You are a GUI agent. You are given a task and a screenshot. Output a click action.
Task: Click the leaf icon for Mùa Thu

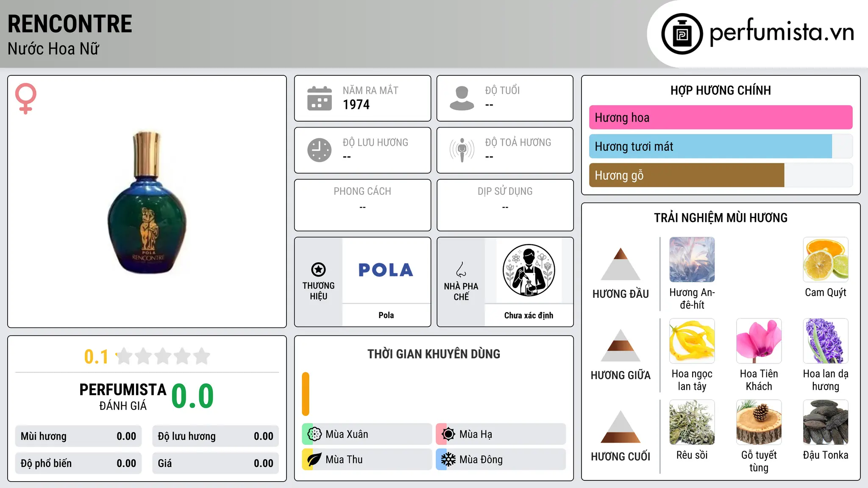click(314, 460)
